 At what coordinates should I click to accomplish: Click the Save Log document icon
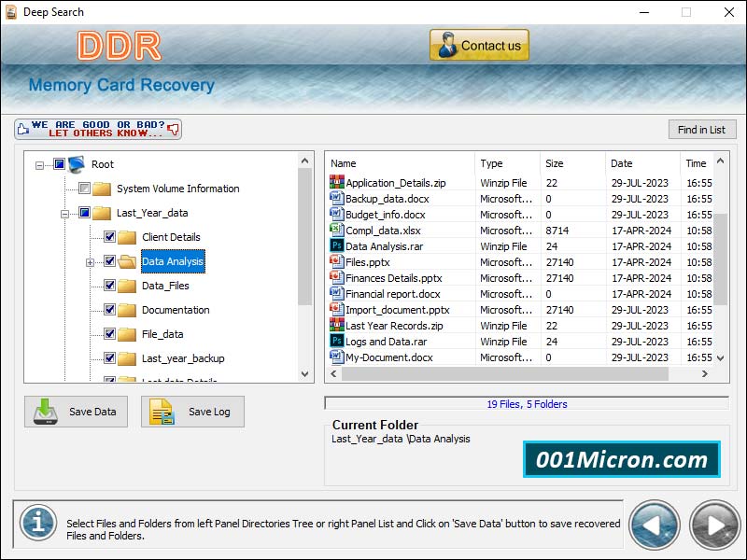(x=162, y=412)
